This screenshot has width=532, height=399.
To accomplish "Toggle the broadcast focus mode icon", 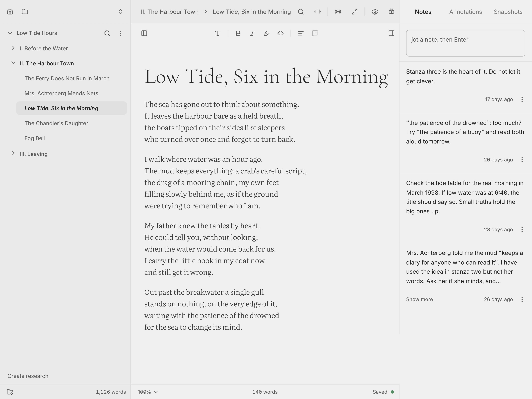I will tap(338, 11).
